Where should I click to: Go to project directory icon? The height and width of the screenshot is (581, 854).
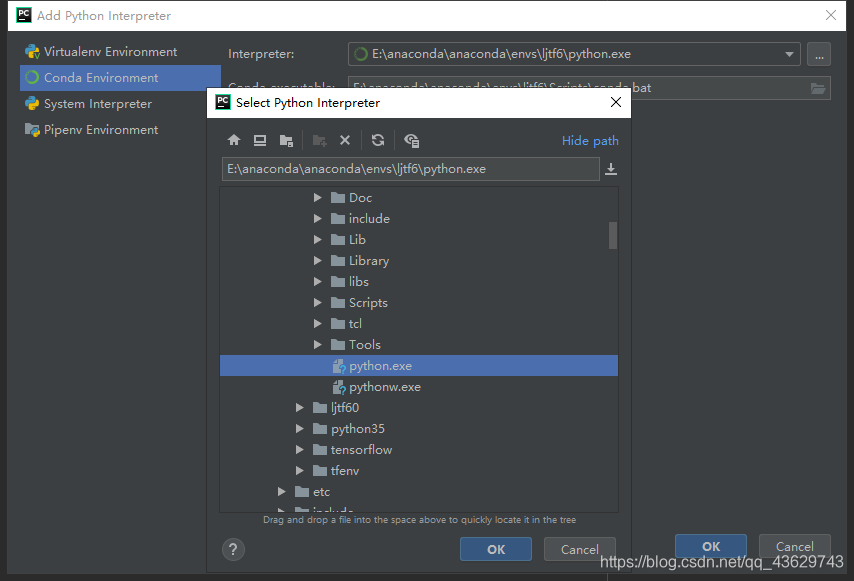tap(286, 140)
